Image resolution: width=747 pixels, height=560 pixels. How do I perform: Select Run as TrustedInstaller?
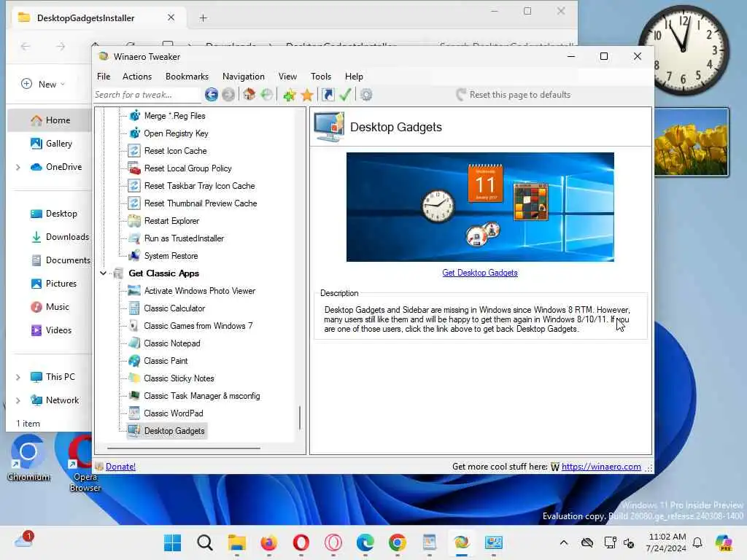[184, 238]
